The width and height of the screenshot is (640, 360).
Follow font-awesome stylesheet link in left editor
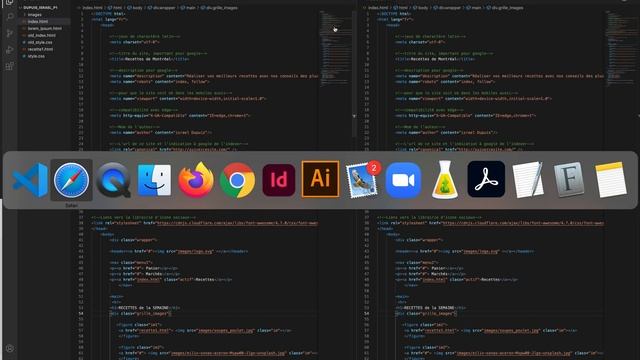tap(237, 223)
